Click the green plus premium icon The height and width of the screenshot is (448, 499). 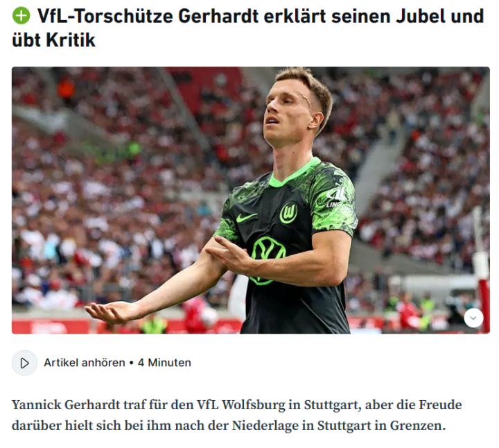click(x=21, y=15)
